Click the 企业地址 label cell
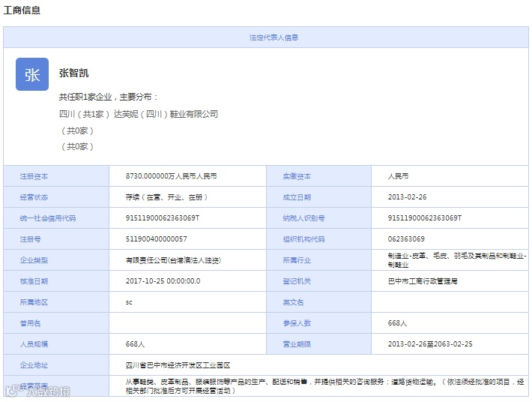Viewport: 532px width, 402px height. pos(56,366)
